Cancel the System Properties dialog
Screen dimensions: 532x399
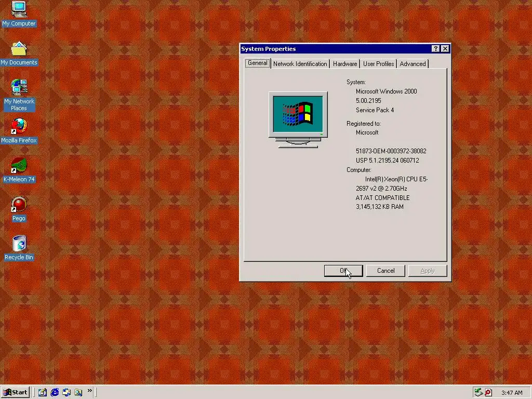[385, 271]
